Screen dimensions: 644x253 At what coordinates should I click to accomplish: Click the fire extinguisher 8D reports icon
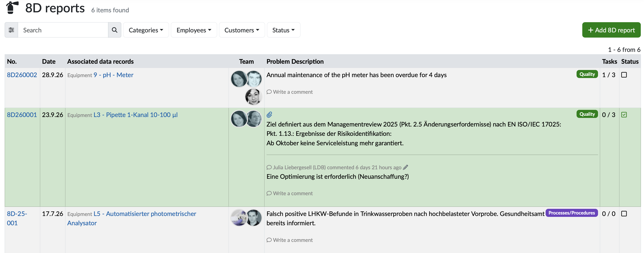12,8
